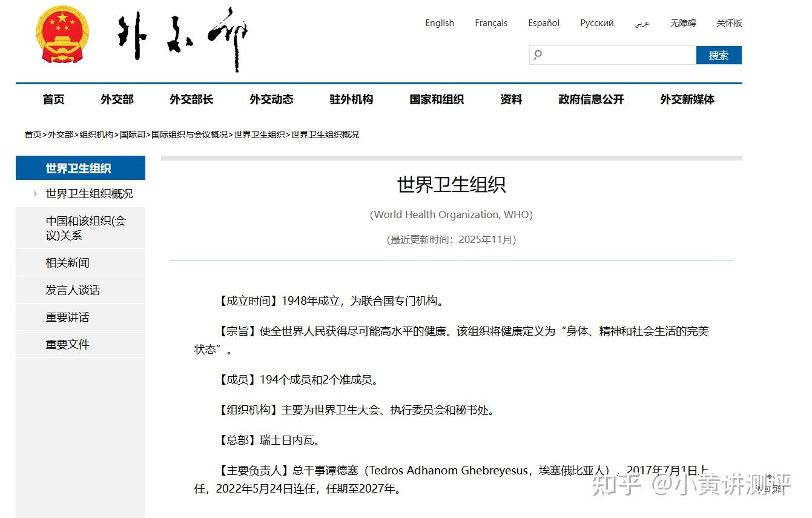Screen dimensions: 812x518
Task: Click the 【成员】 194个成员 line
Action: (x=299, y=380)
